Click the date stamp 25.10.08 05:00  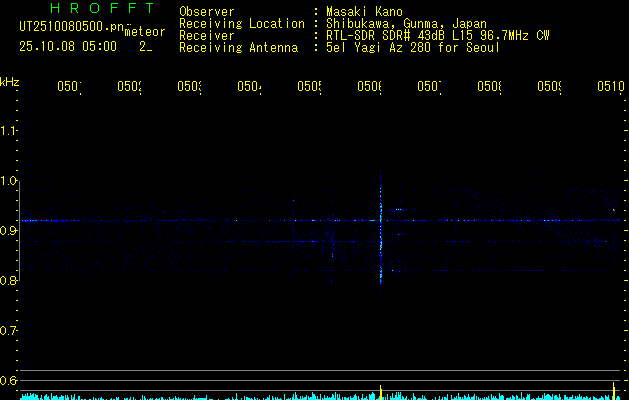[x=68, y=47]
